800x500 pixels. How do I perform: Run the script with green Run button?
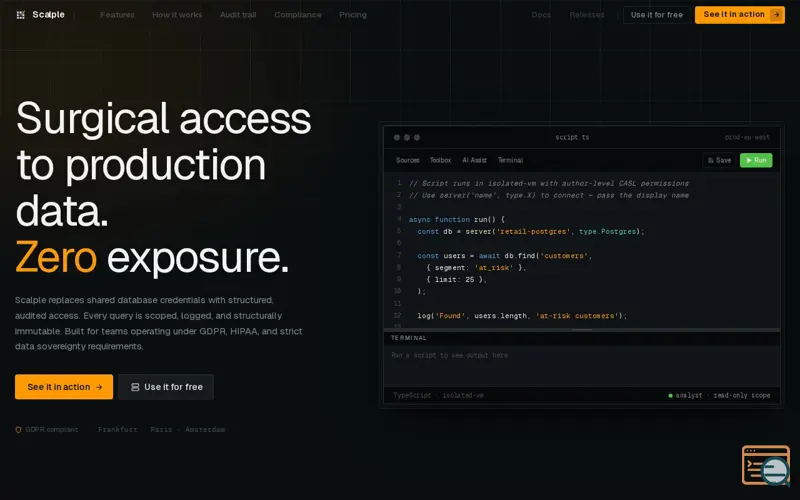pyautogui.click(x=756, y=160)
